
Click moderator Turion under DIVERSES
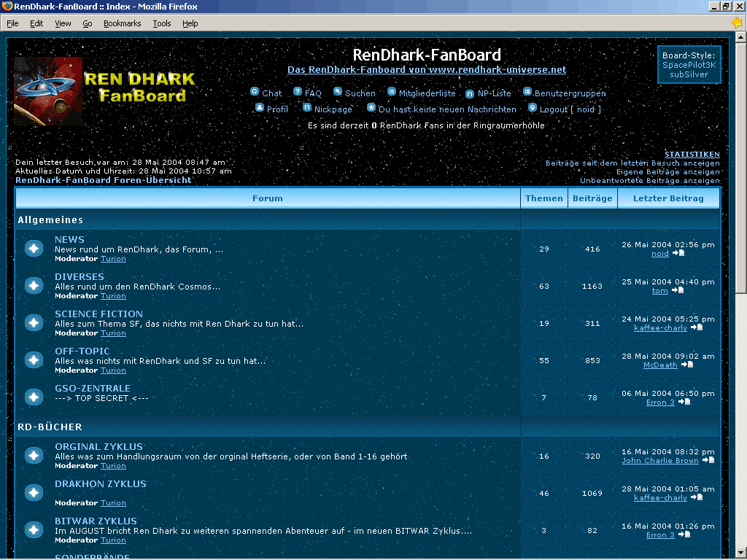(x=113, y=295)
